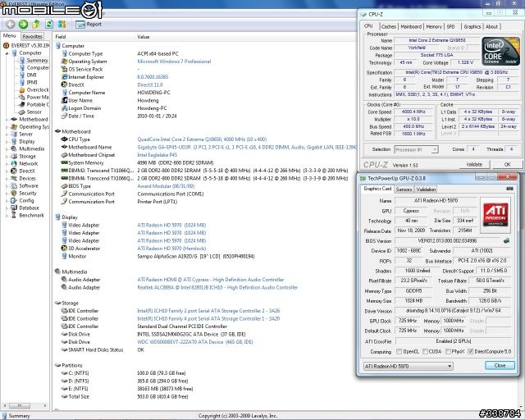Screen dimensions: 525x420
Task: Click the Intel Core 2 Extreme logo in CPU-Z
Action: point(500,51)
